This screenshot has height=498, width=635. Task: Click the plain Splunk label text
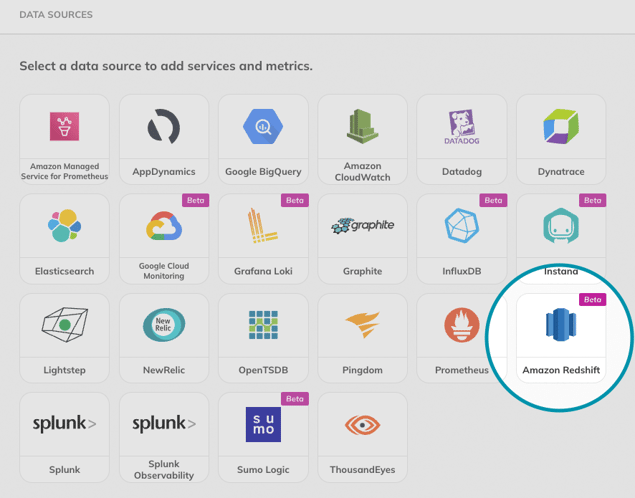tap(64, 470)
